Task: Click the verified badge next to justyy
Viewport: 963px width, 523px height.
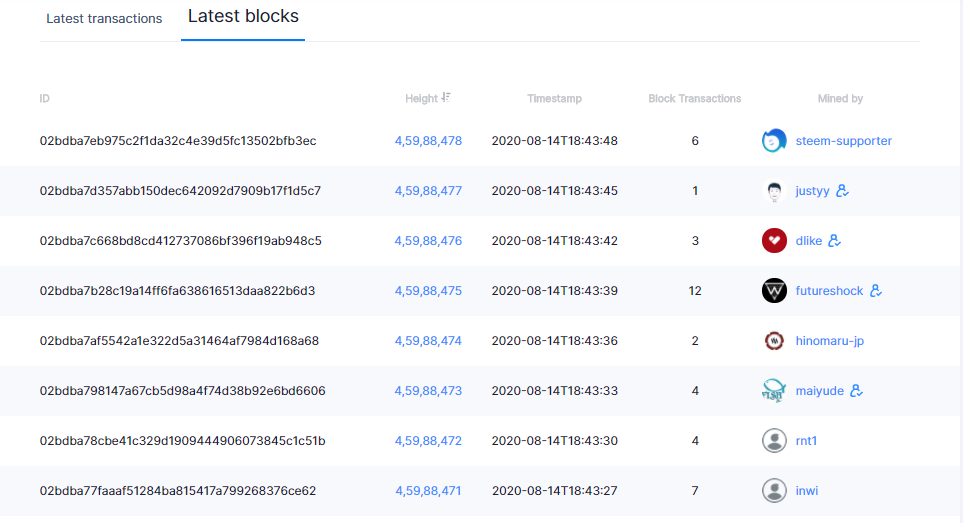Action: pos(842,191)
